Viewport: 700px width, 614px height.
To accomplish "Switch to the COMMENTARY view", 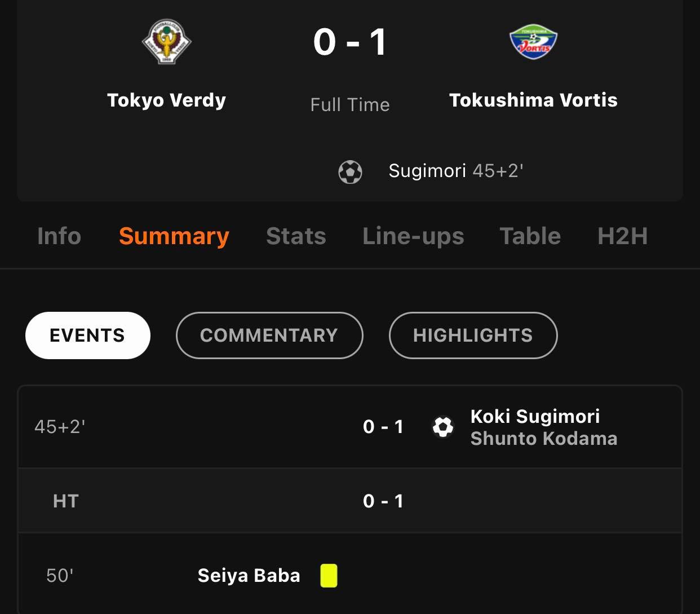I will click(x=269, y=335).
